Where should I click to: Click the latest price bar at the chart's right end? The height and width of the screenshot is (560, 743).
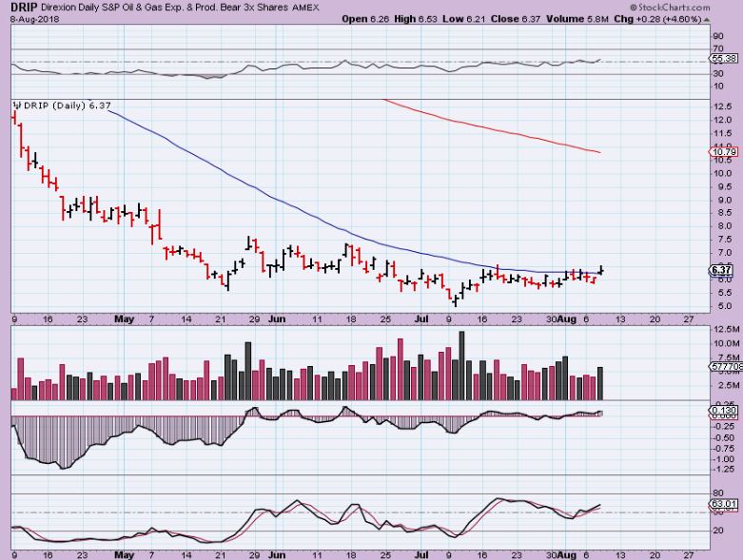point(601,270)
